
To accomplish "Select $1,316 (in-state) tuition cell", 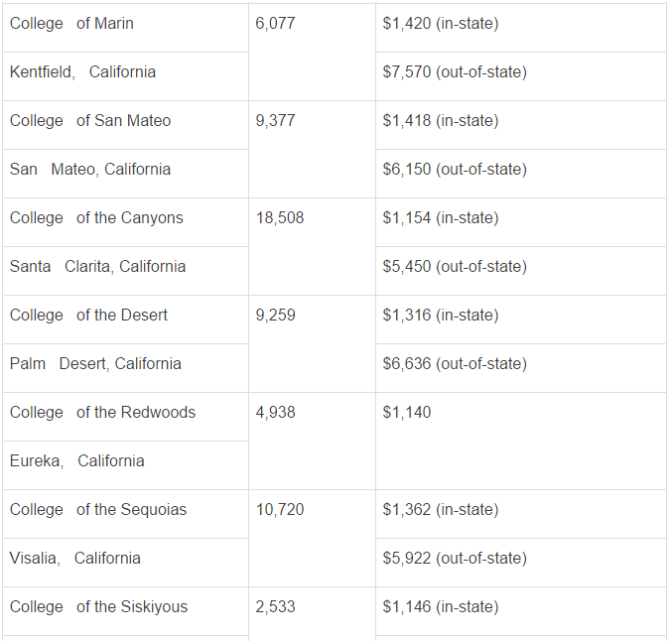I will click(521, 320).
